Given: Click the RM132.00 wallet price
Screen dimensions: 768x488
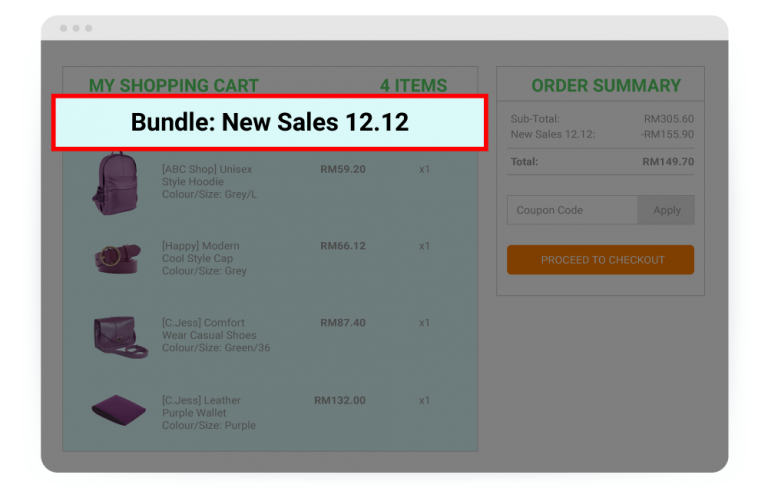Looking at the screenshot, I should coord(339,400).
